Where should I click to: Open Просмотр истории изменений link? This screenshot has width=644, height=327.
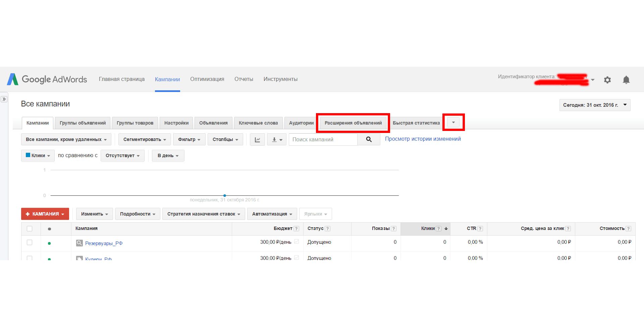(423, 139)
